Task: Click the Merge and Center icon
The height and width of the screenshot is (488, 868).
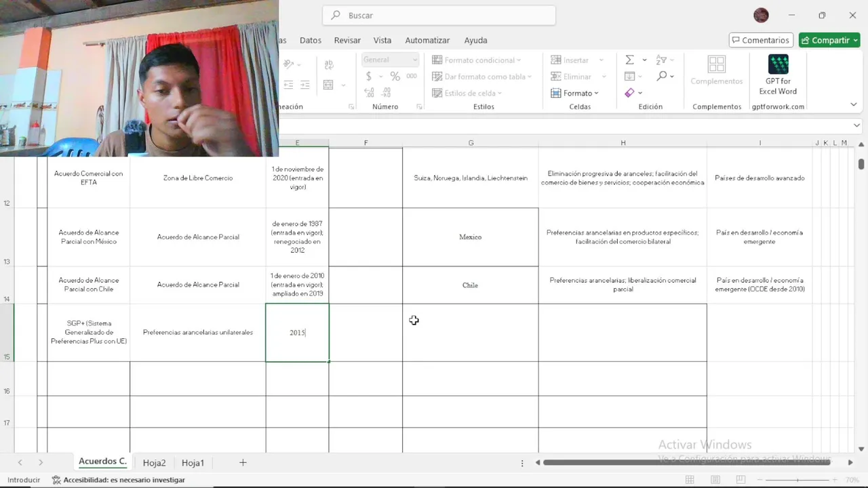Action: (328, 85)
